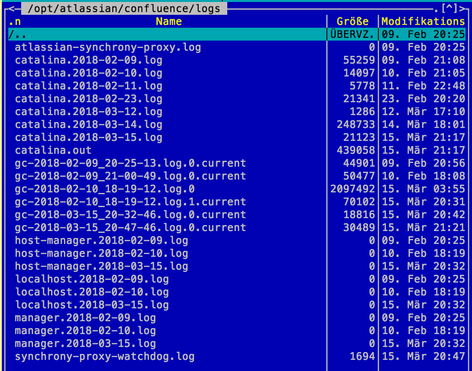Screen dimensions: 472x371
Task: Click size value 55259
Action: tap(359, 60)
